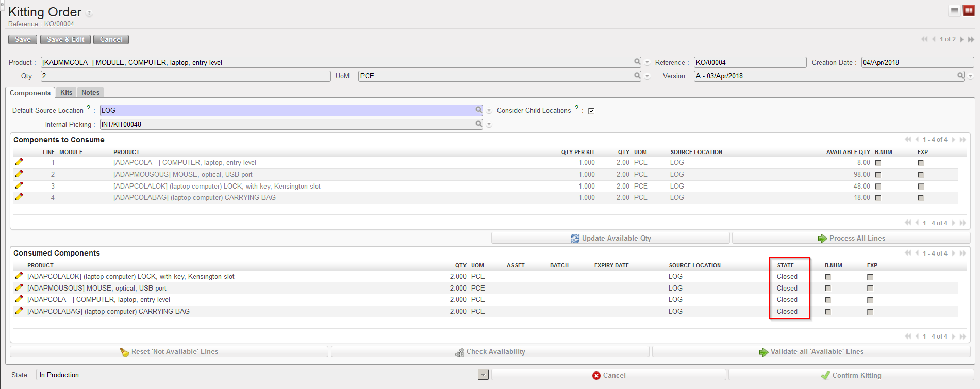Switch to form view icon at top right

pyautogui.click(x=969, y=11)
